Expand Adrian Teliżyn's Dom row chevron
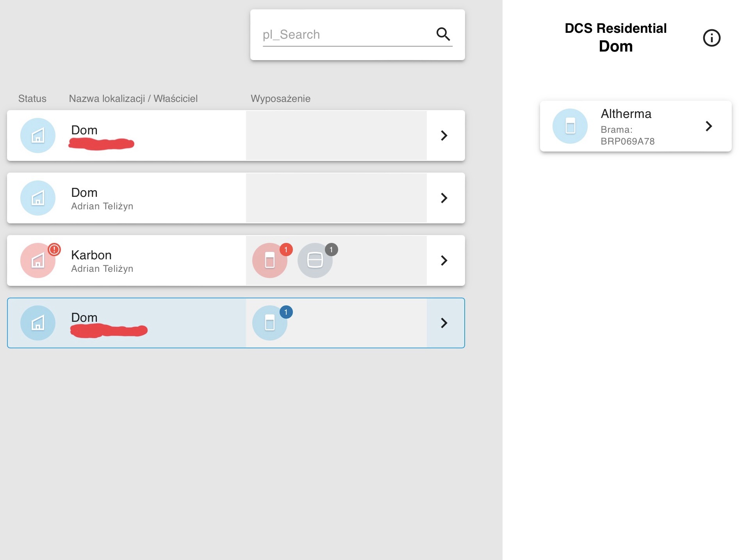The height and width of the screenshot is (560, 747). (444, 198)
